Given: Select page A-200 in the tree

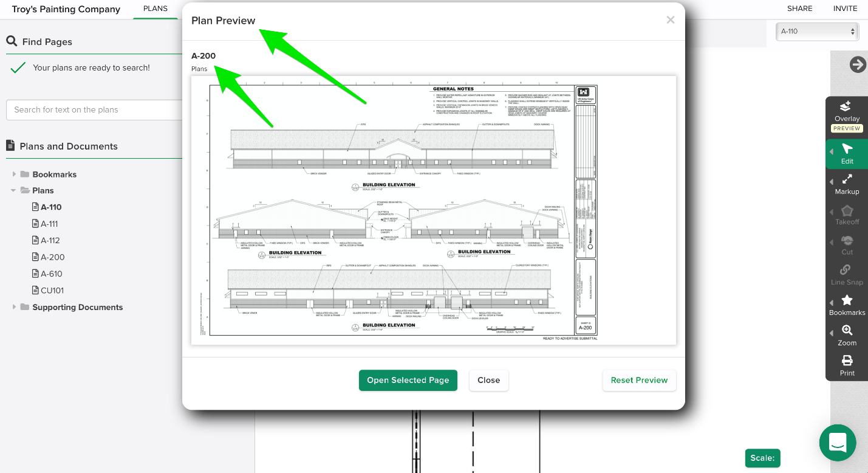Looking at the screenshot, I should click(x=52, y=257).
